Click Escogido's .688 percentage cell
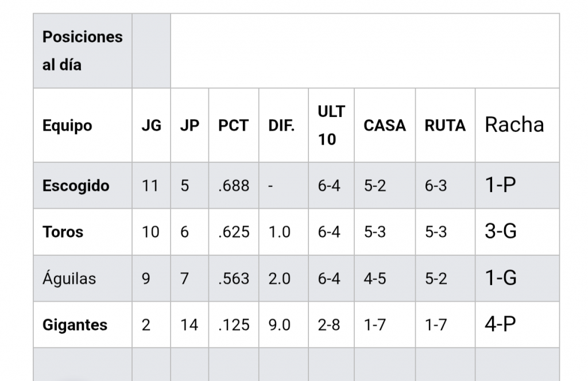The height and width of the screenshot is (381, 588). [233, 186]
